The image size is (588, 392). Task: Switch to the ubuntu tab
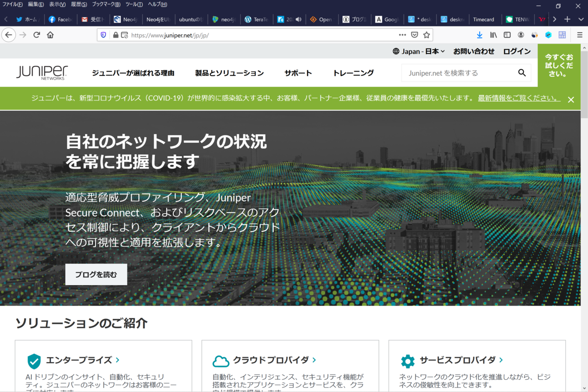[x=192, y=20]
